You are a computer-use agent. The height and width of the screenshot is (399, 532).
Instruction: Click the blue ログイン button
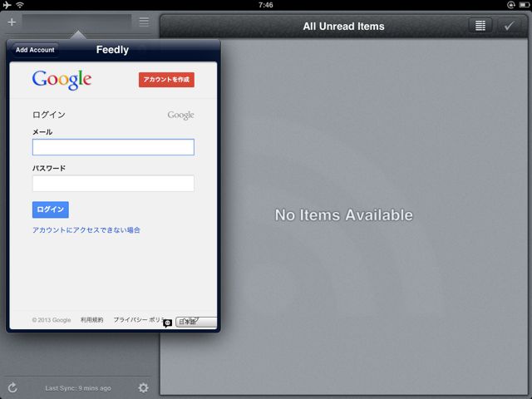(51, 209)
